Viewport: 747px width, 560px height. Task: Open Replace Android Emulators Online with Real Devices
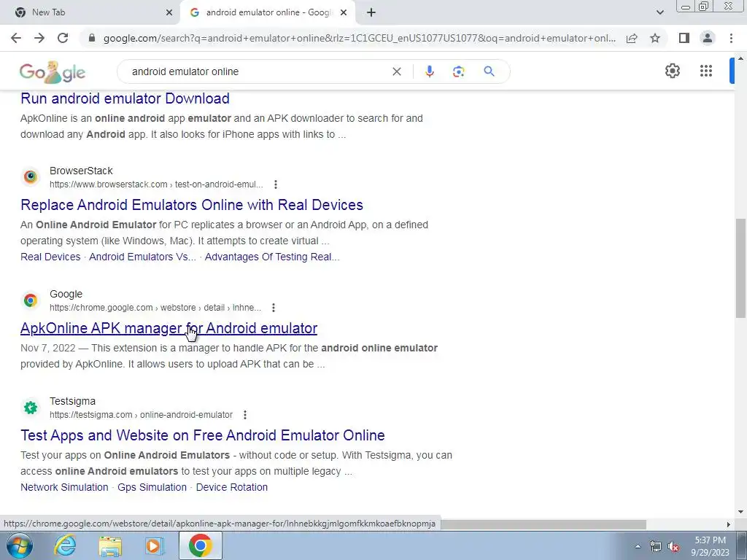pyautogui.click(x=192, y=205)
